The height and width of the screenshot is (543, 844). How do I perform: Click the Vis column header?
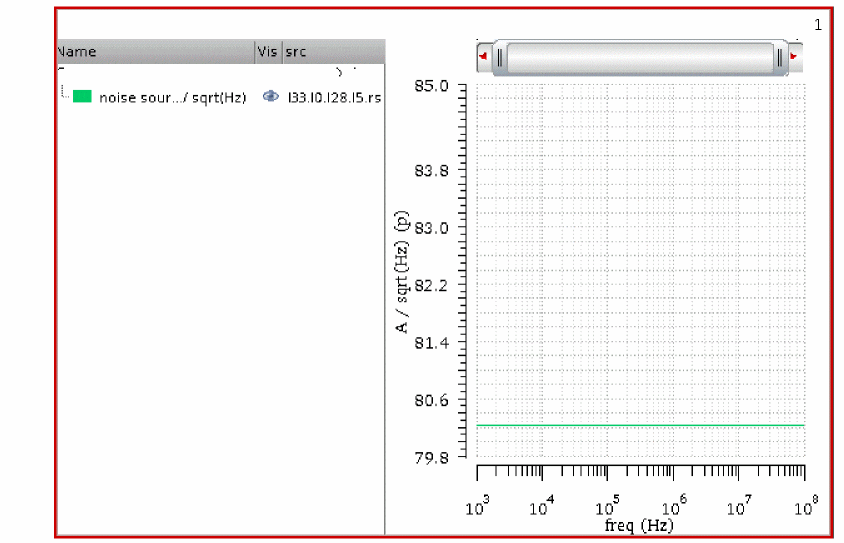[x=268, y=52]
